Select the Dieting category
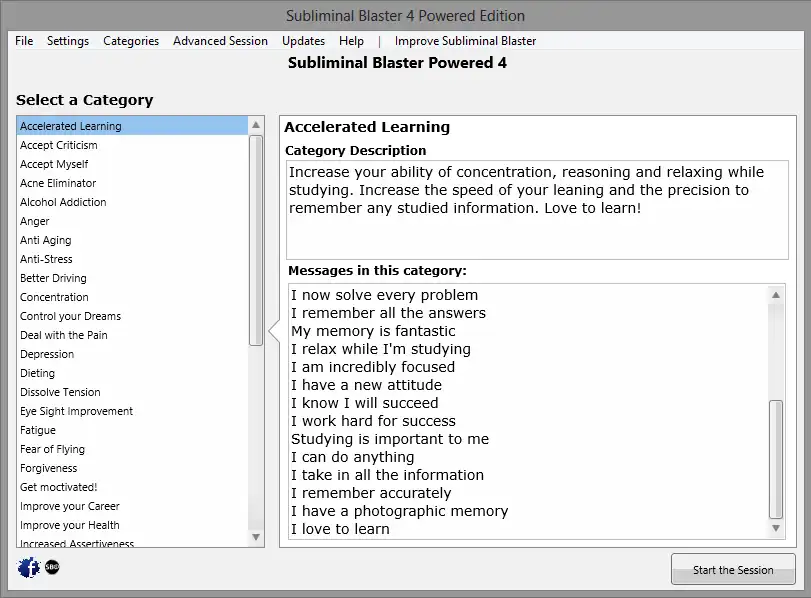Viewport: 811px width, 598px height. pyautogui.click(x=132, y=373)
